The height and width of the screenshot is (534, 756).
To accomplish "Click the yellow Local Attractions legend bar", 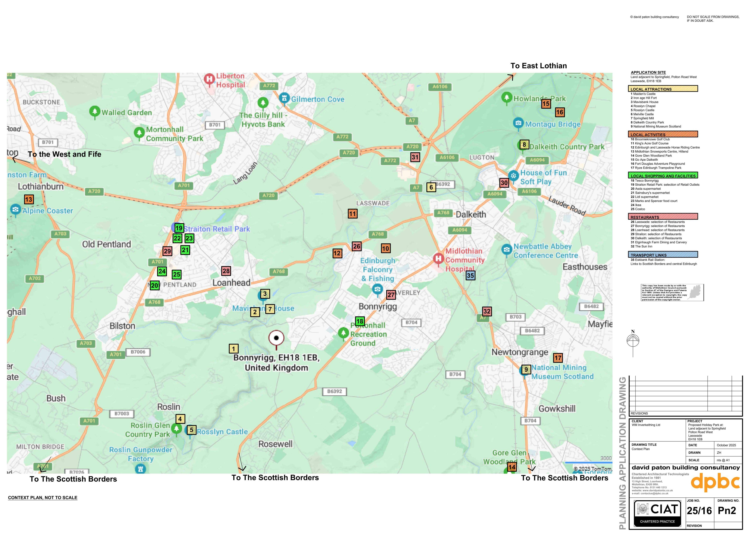I will (663, 89).
